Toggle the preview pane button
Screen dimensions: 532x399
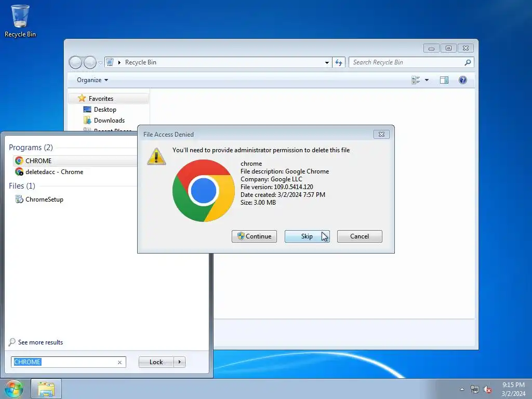[444, 80]
